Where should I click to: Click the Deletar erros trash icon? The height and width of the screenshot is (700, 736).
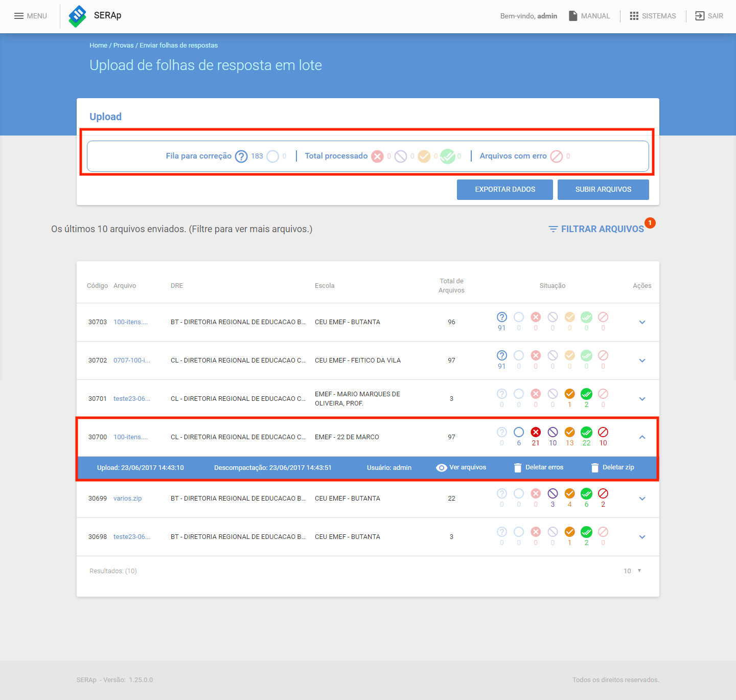coord(518,467)
